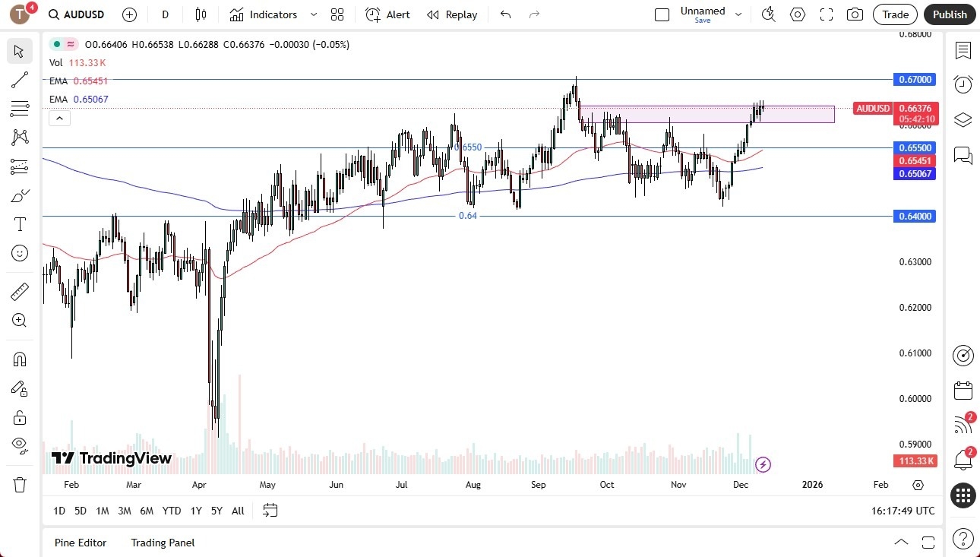Open the Unnamed layout save dropdown
This screenshot has width=980, height=557.
[736, 14]
